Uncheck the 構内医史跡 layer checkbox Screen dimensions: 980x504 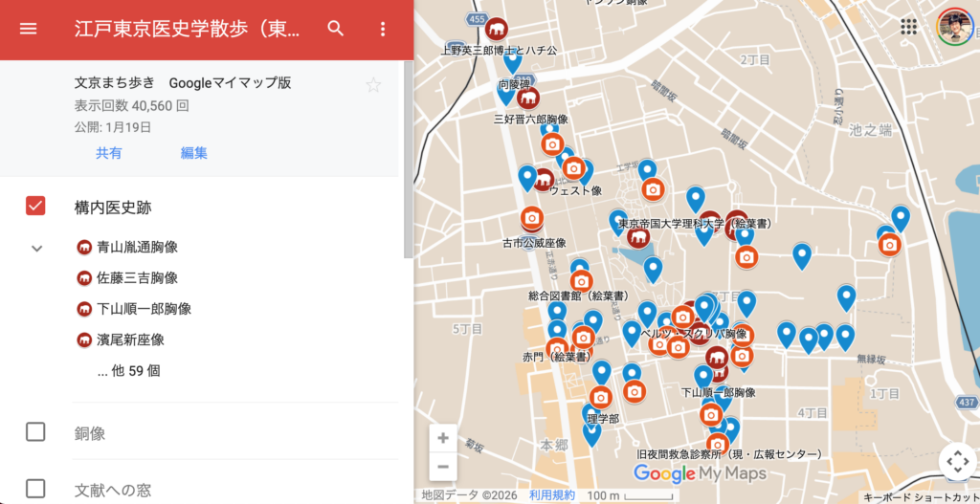click(x=35, y=206)
